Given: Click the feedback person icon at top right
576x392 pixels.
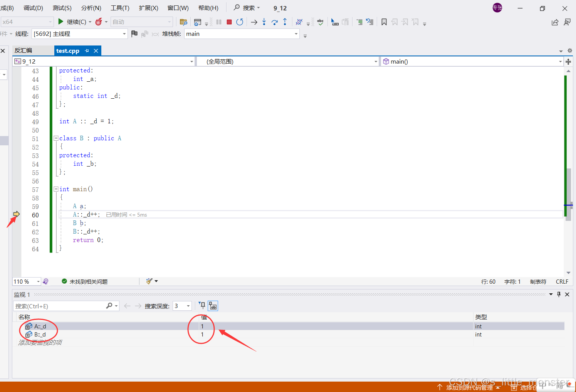Looking at the screenshot, I should pyautogui.click(x=567, y=22).
